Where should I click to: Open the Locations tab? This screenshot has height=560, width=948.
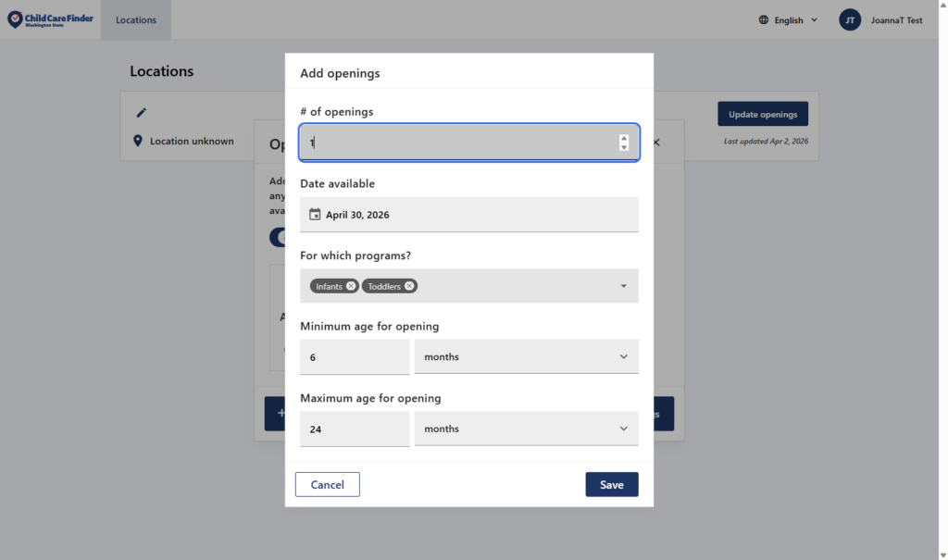pos(136,20)
